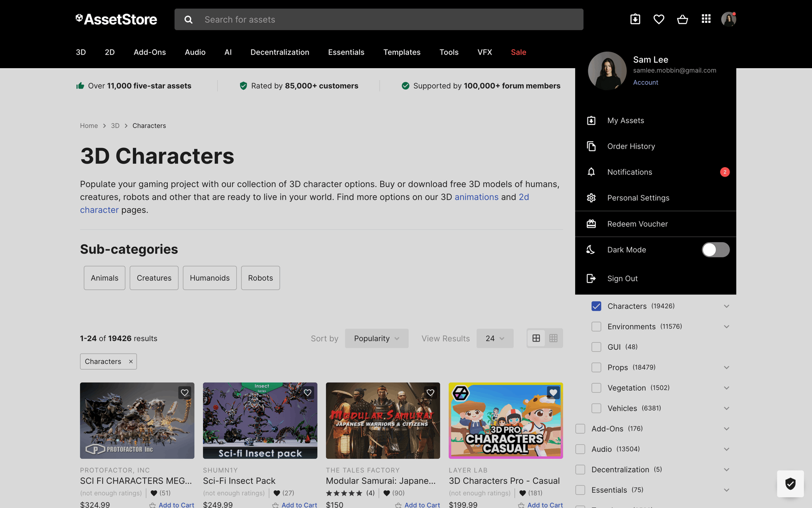The height and width of the screenshot is (508, 812).
Task: Click the thumbs-up five-star assets icon
Action: (x=80, y=86)
